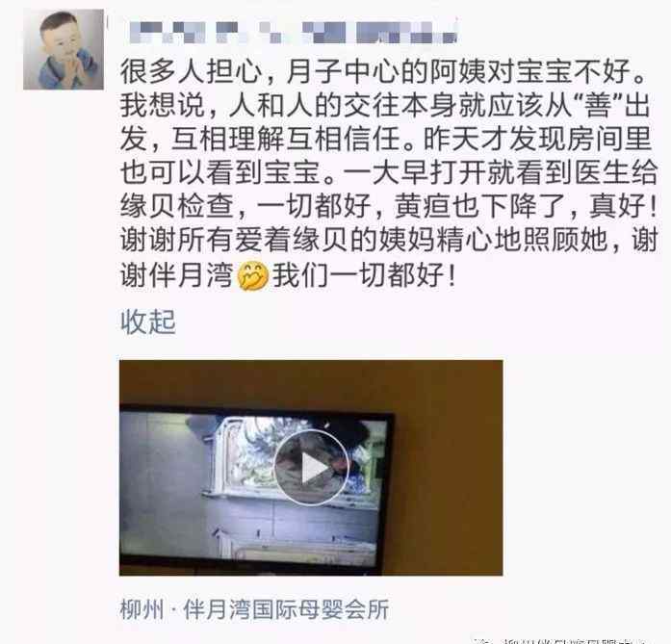Click the orange wall area of video preview
The width and height of the screenshot is (671, 644).
[450, 471]
